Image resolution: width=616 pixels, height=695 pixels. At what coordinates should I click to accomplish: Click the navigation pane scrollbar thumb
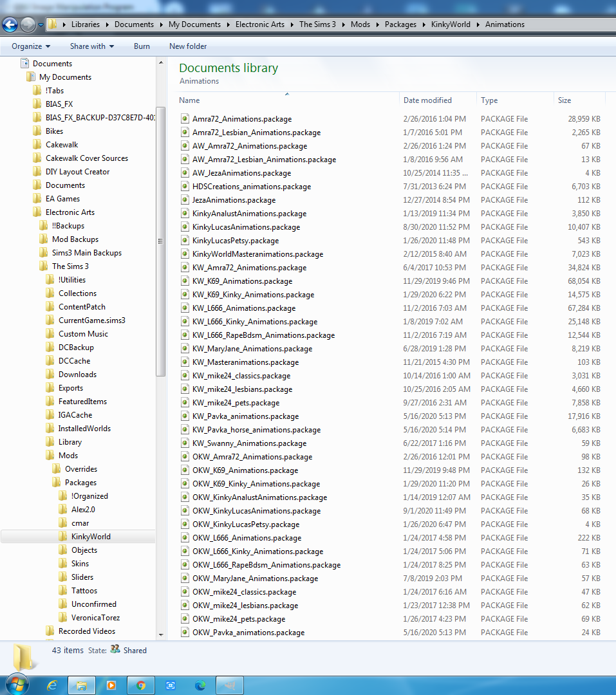tap(160, 241)
